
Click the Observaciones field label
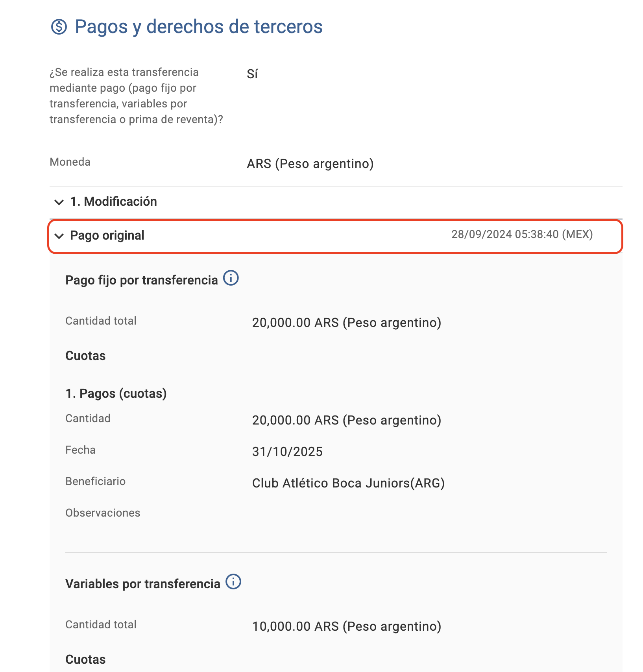pos(103,513)
